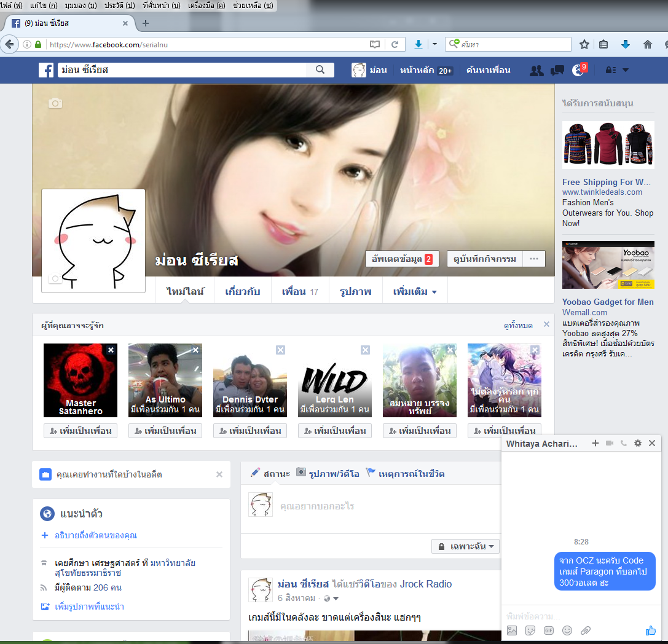Open the messages icon in top bar
The image size is (668, 644).
[557, 70]
